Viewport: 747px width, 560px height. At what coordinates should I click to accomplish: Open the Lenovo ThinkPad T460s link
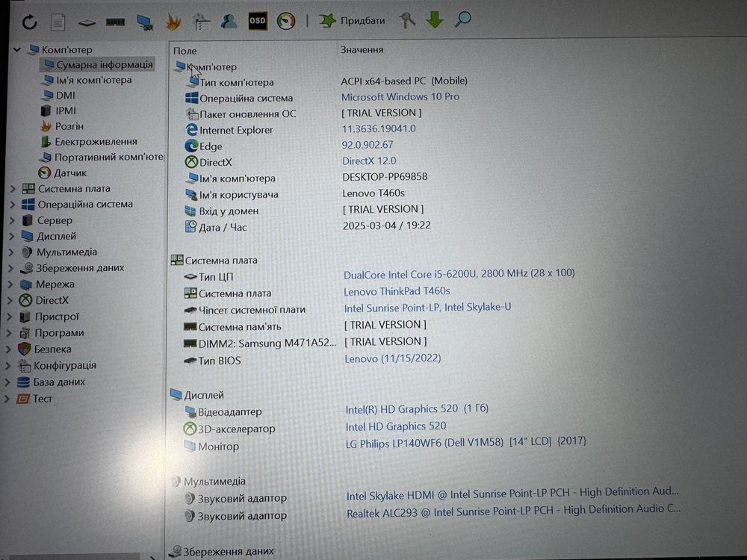click(397, 291)
